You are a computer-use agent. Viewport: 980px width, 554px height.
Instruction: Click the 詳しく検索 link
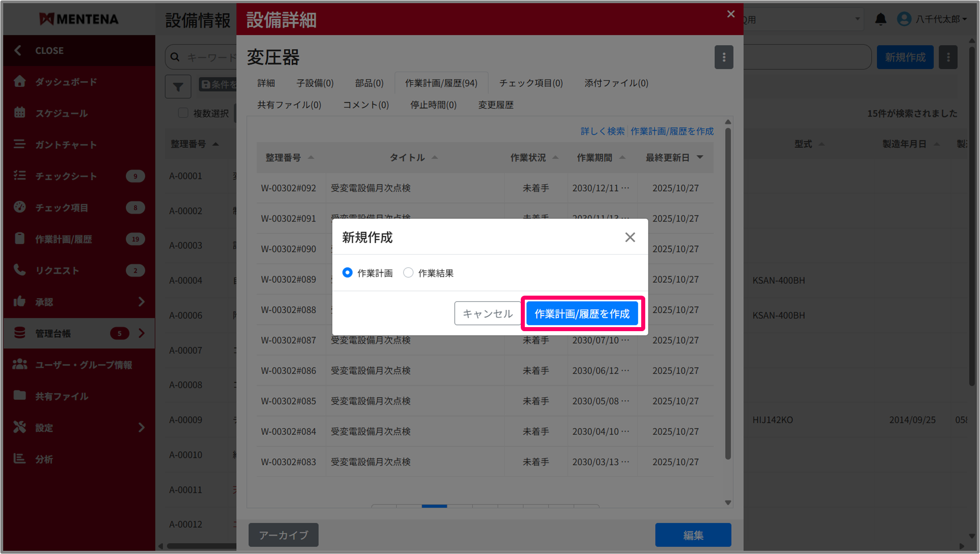pyautogui.click(x=602, y=131)
